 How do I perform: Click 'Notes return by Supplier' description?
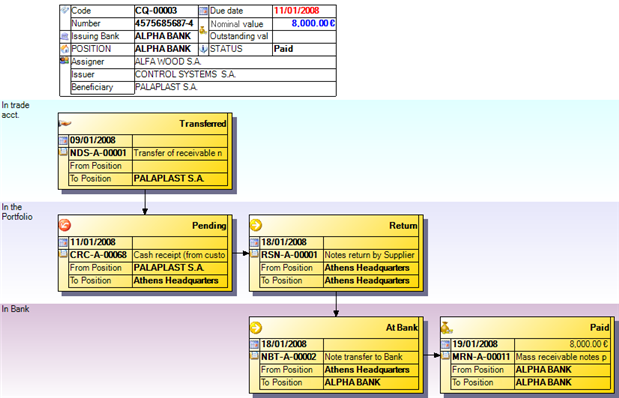370,255
